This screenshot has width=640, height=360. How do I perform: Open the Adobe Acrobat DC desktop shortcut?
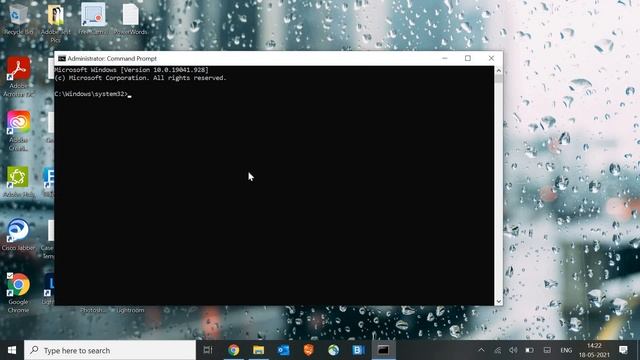pyautogui.click(x=18, y=77)
